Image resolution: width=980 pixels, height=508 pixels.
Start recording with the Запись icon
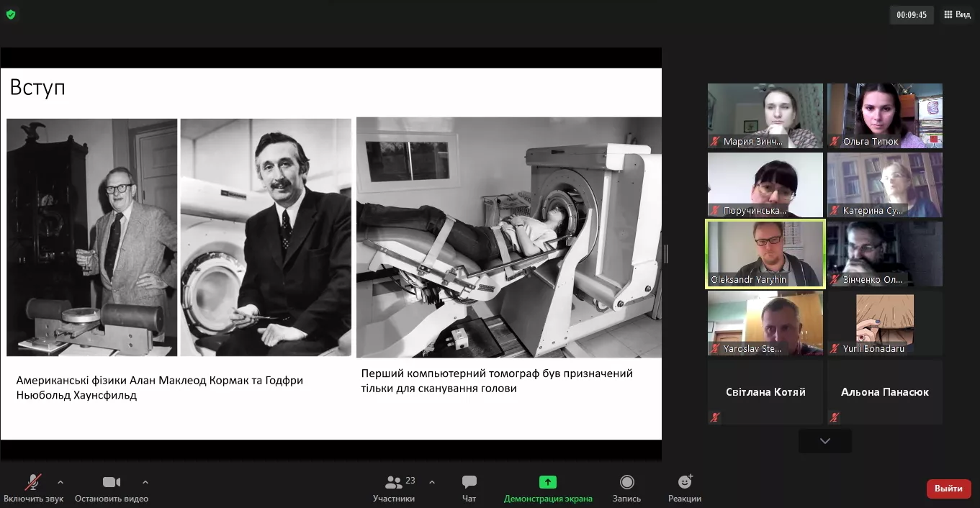(626, 482)
